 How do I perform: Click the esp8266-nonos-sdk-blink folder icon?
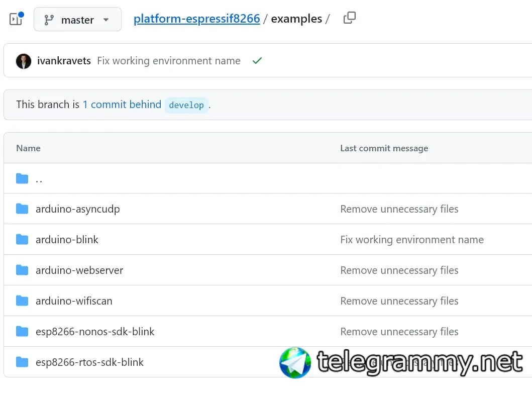tap(22, 332)
